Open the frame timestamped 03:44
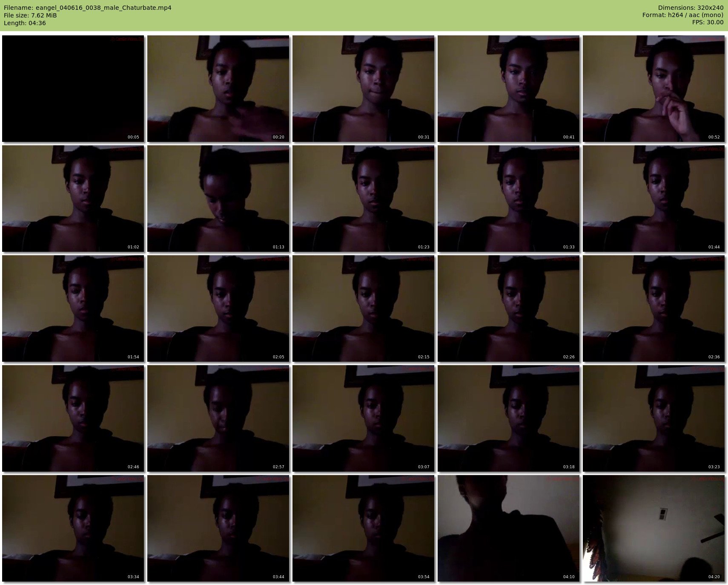The image size is (728, 585). (x=218, y=528)
